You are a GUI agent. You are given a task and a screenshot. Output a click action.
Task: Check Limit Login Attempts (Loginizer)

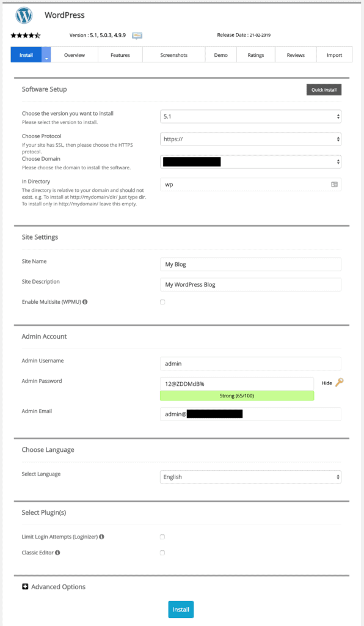point(162,537)
